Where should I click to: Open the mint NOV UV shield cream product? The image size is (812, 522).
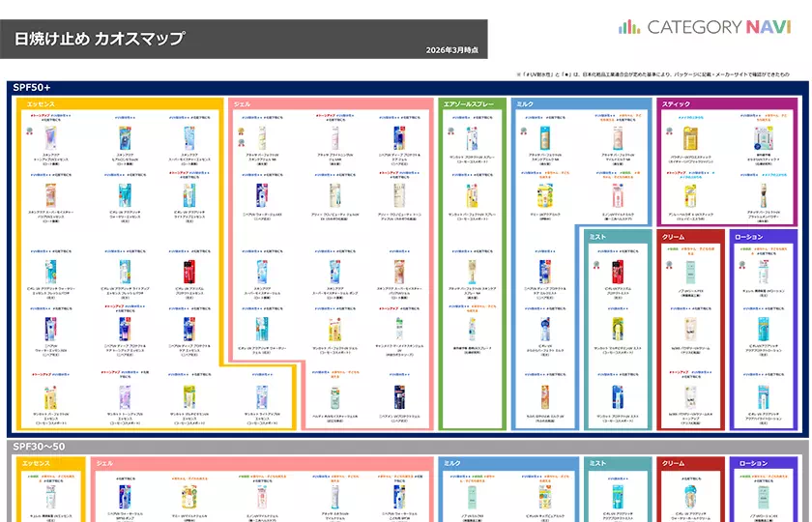coord(690,272)
